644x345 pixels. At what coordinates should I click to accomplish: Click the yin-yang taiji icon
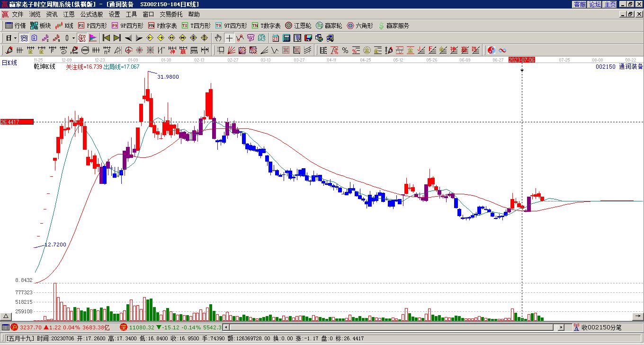[492, 50]
